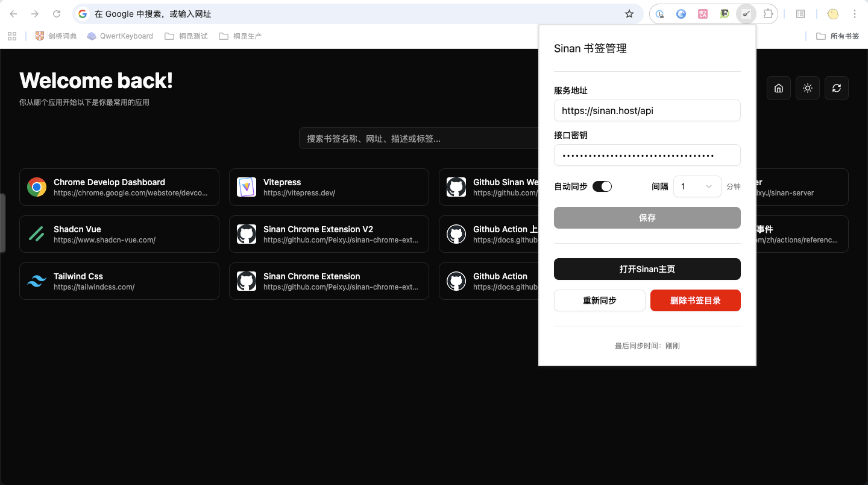Focus the 服务地址 URL field

click(x=647, y=110)
